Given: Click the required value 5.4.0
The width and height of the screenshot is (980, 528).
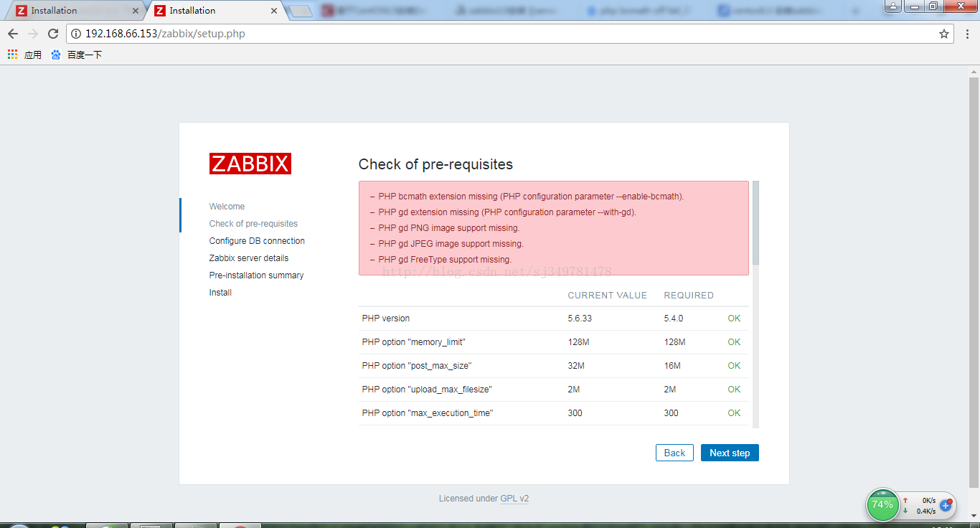Looking at the screenshot, I should (674, 319).
